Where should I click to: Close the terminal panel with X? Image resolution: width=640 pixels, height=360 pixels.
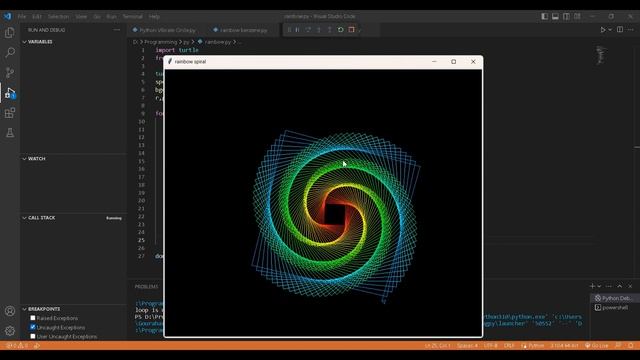(630, 286)
